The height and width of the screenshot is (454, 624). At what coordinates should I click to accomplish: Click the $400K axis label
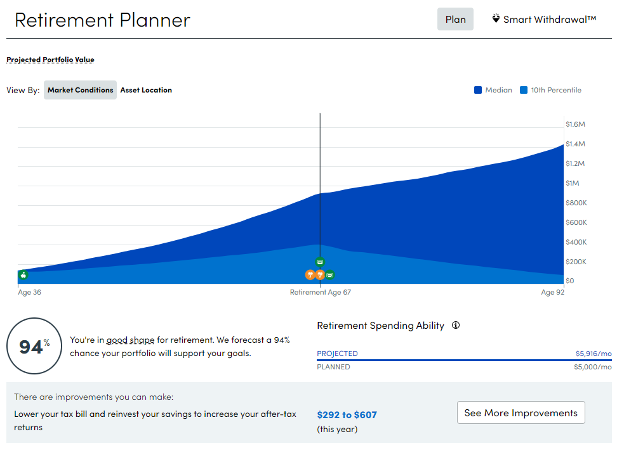576,242
